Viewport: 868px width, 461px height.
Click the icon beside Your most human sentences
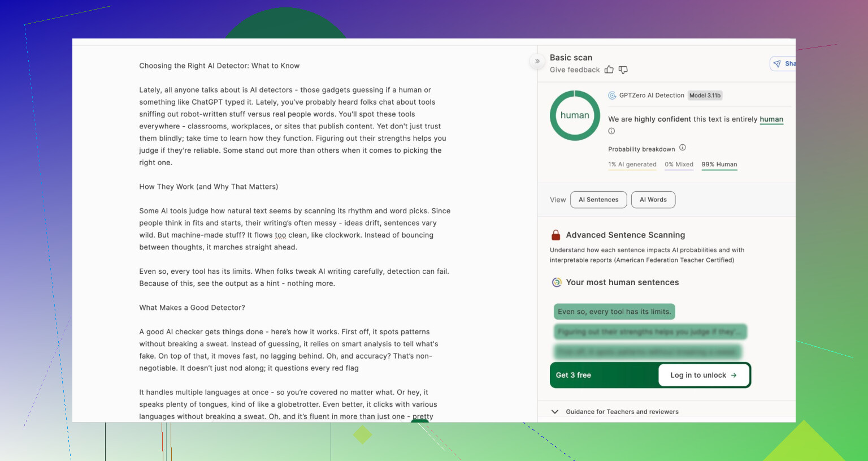coord(557,282)
